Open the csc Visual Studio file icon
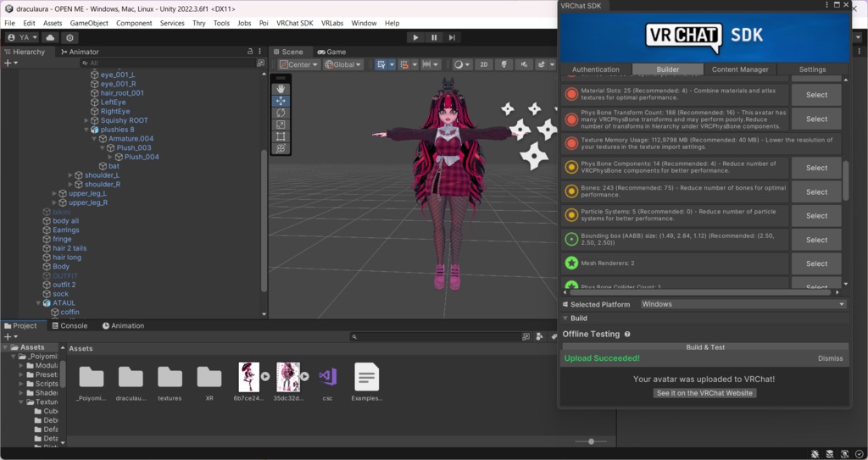 (x=328, y=378)
